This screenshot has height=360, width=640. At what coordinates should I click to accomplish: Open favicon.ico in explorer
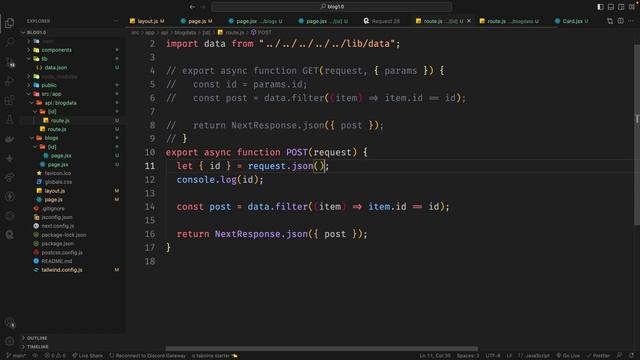click(x=73, y=173)
